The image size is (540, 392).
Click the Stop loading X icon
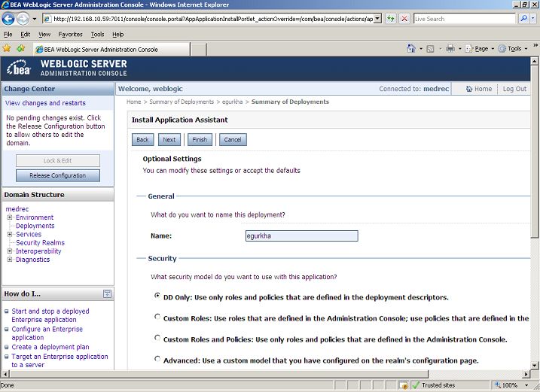coord(404,19)
